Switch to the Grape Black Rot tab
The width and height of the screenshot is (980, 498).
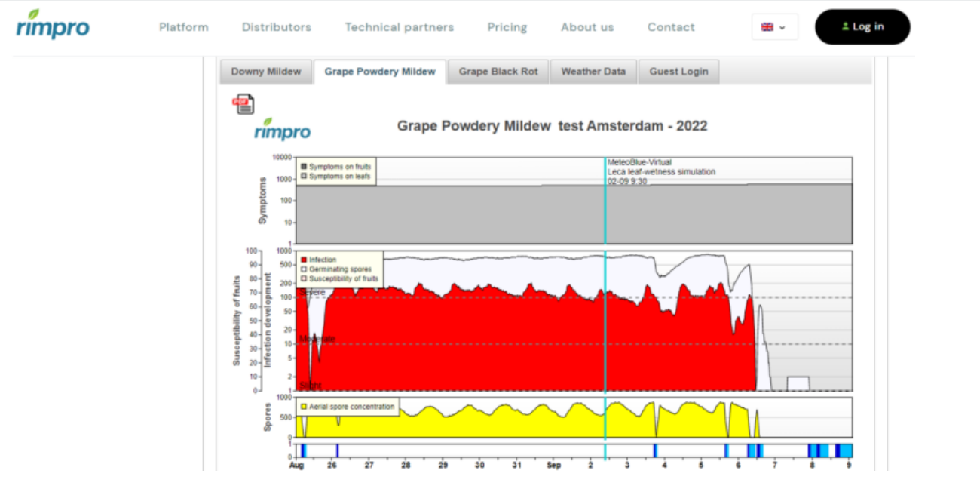click(498, 72)
